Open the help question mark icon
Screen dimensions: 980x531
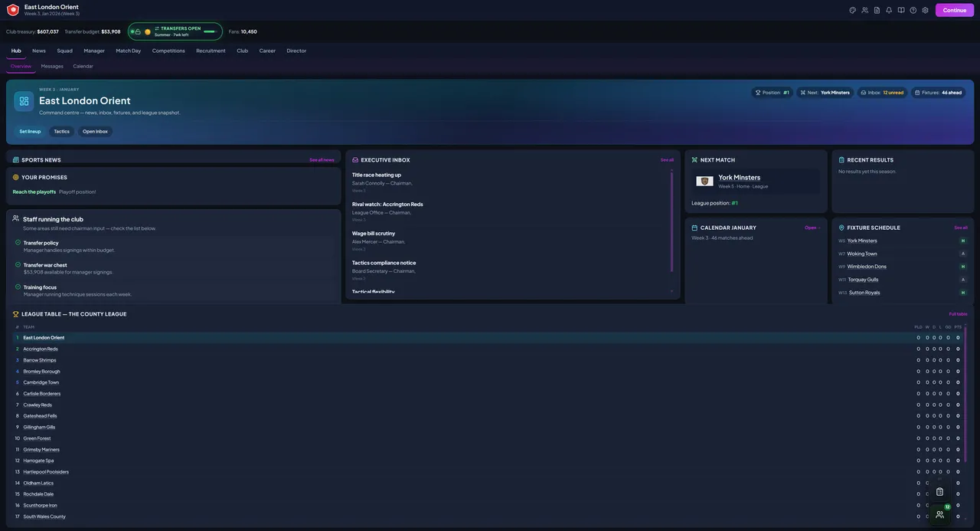click(913, 10)
